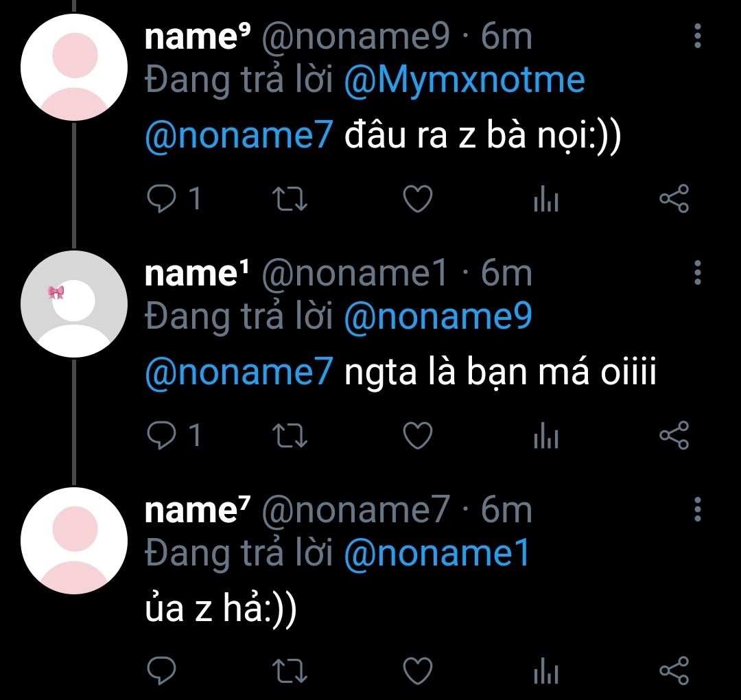
Task: Open the @noname9 reply-to link
Action: (438, 316)
